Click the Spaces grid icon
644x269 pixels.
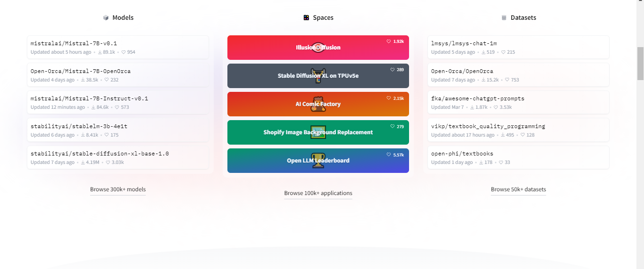[x=306, y=18]
